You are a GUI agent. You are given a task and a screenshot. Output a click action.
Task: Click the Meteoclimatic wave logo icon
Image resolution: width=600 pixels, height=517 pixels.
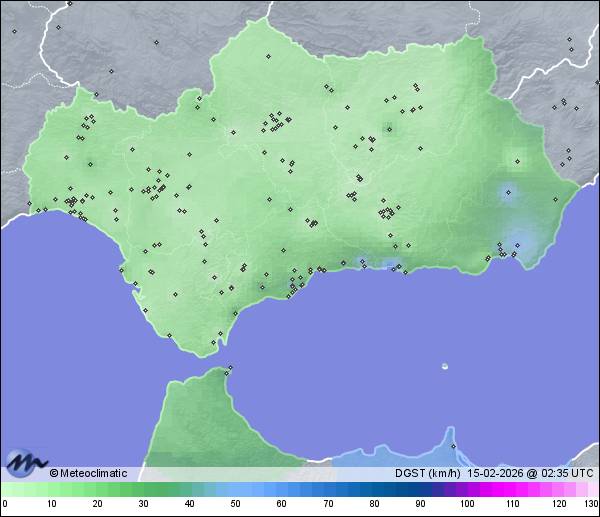tap(25, 462)
